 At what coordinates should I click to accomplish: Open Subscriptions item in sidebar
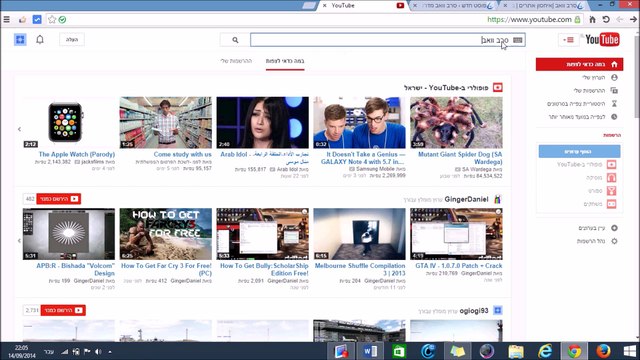click(589, 90)
